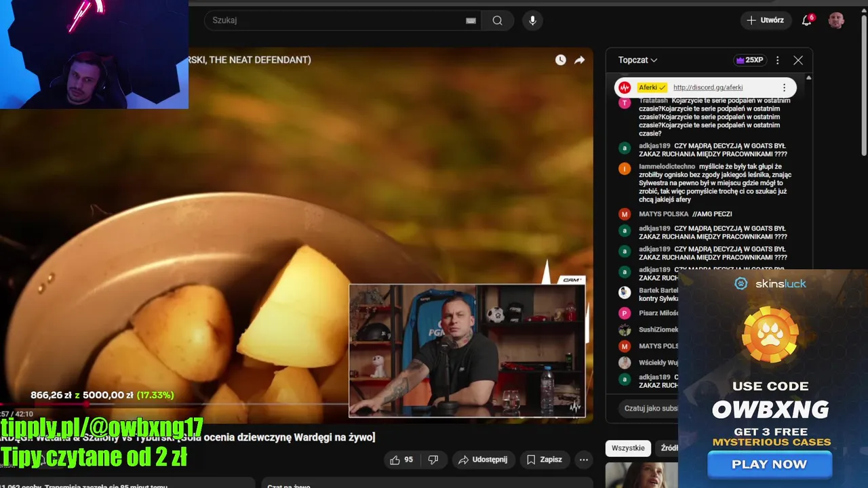
Task: Click the picture-in-picture host video inset
Action: click(x=467, y=350)
